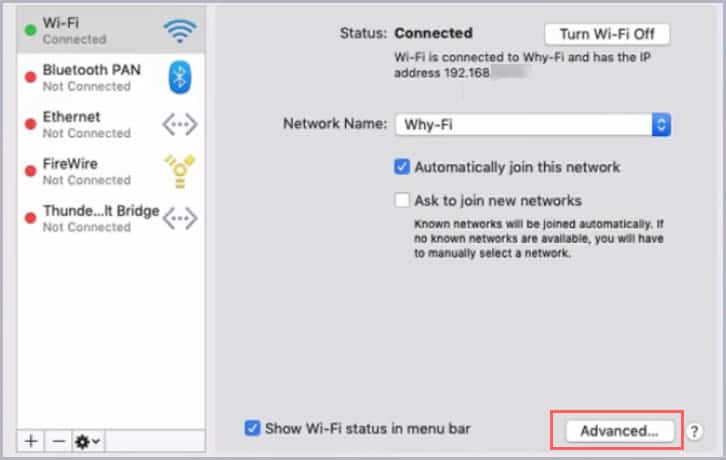The height and width of the screenshot is (460, 726).
Task: Enable Ask to join new networks
Action: [x=401, y=201]
